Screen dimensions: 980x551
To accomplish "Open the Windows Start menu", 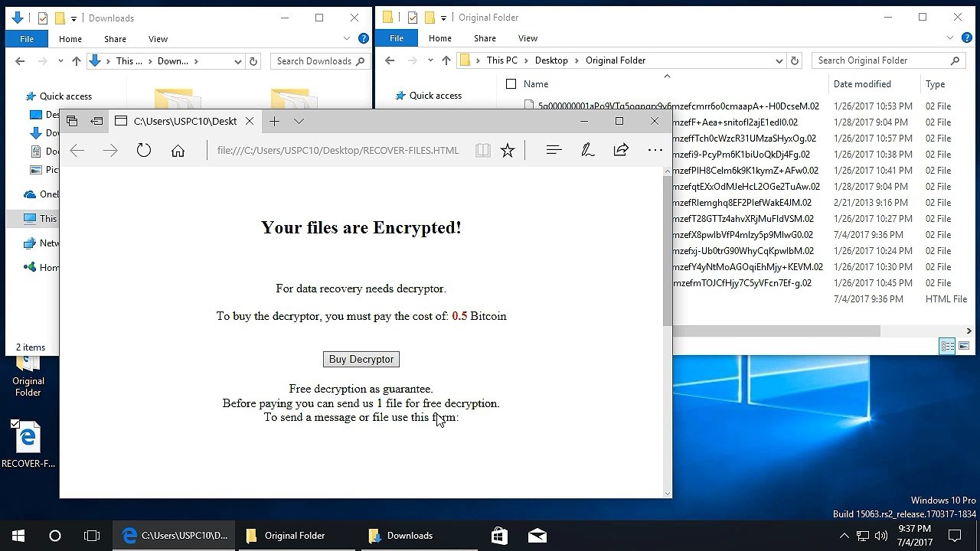I will coord(18,536).
